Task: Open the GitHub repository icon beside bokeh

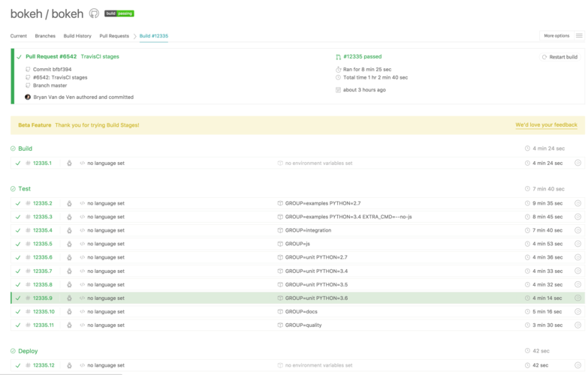Action: tap(94, 13)
